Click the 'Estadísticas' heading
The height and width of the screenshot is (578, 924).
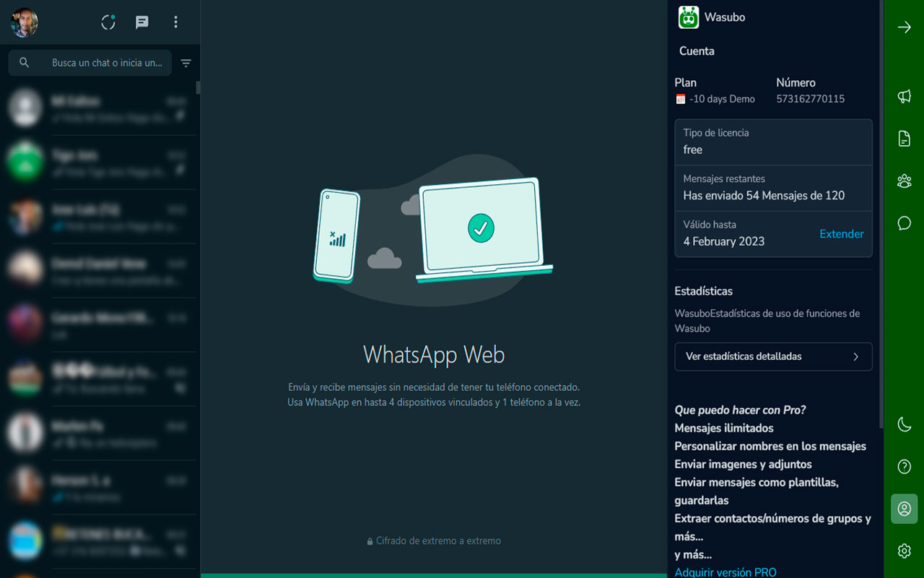pyautogui.click(x=704, y=291)
